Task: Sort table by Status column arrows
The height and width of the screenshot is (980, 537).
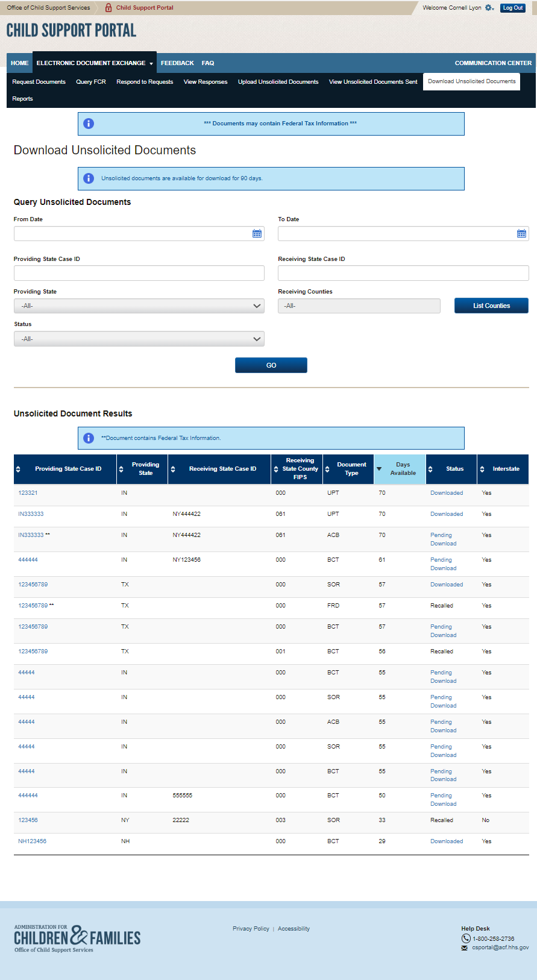Action: click(x=430, y=469)
